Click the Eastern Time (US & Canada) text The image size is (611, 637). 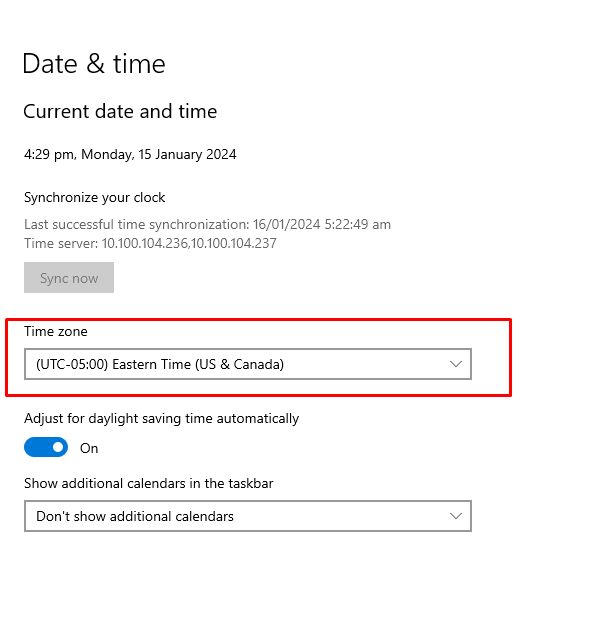click(x=198, y=365)
